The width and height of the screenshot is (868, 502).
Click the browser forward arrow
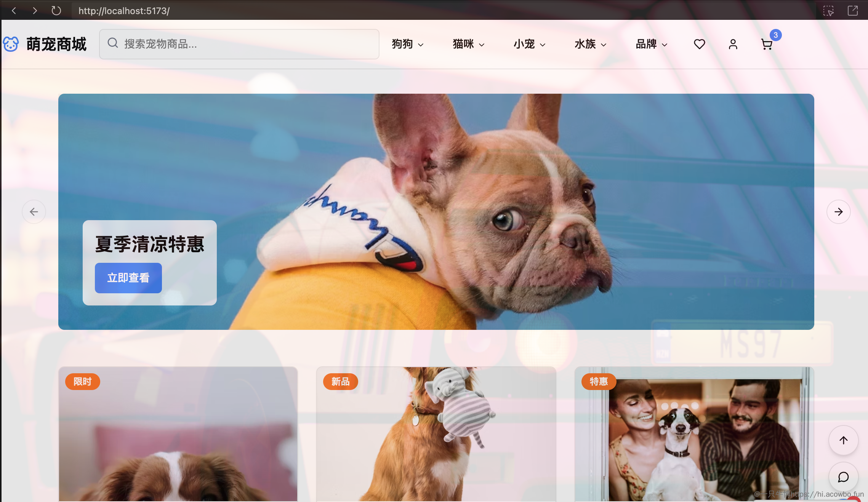coord(35,11)
